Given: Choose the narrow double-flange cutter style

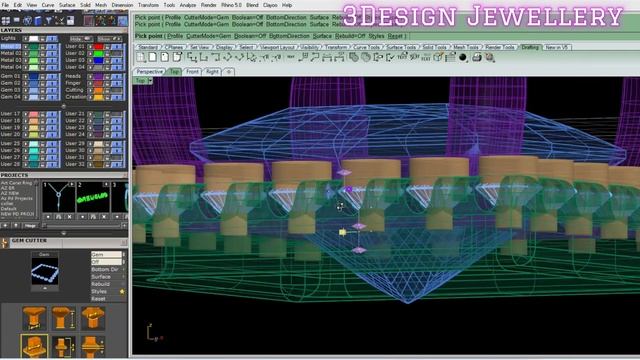Looking at the screenshot, I should click(63, 346).
